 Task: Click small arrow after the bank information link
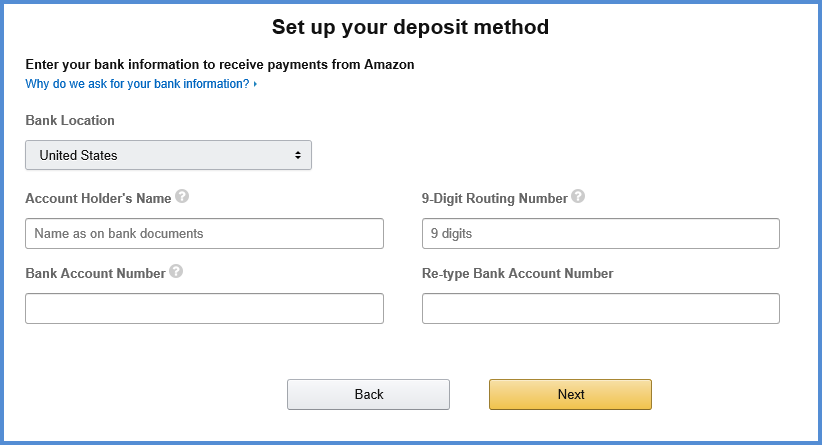[255, 84]
